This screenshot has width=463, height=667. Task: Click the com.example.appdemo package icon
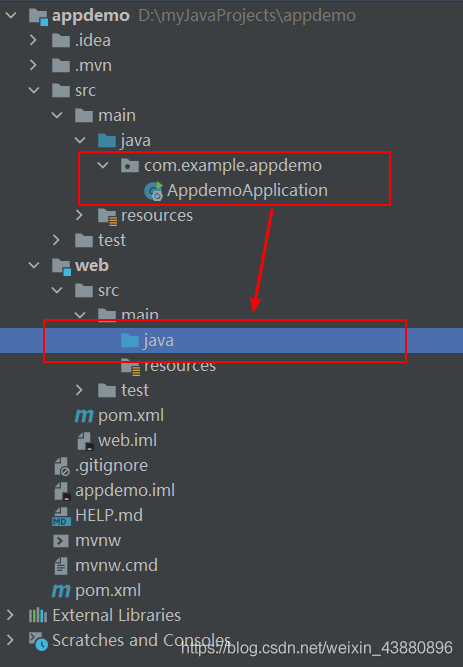tap(130, 165)
